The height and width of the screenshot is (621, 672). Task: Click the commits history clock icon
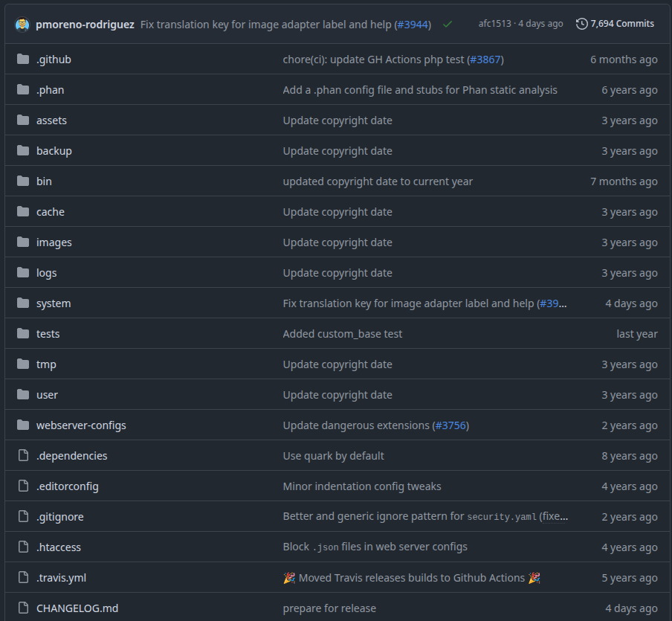click(x=581, y=24)
